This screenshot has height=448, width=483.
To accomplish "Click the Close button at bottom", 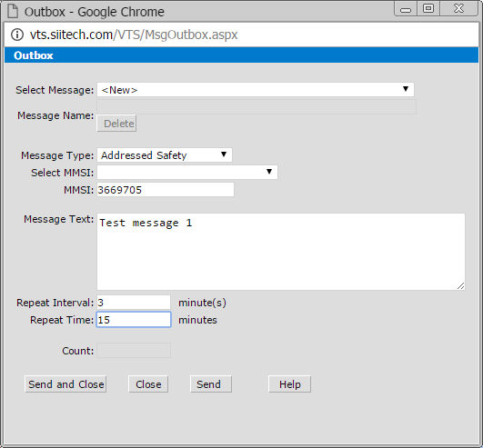I will pos(148,384).
